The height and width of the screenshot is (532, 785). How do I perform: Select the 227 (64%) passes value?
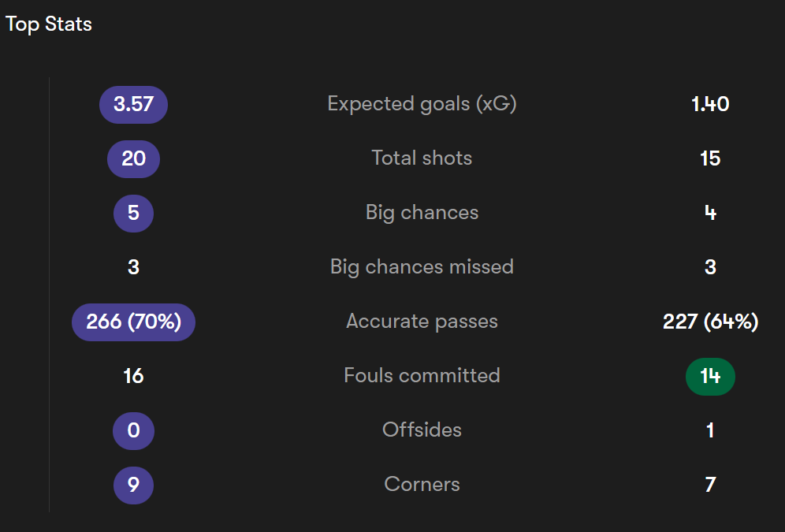click(710, 322)
